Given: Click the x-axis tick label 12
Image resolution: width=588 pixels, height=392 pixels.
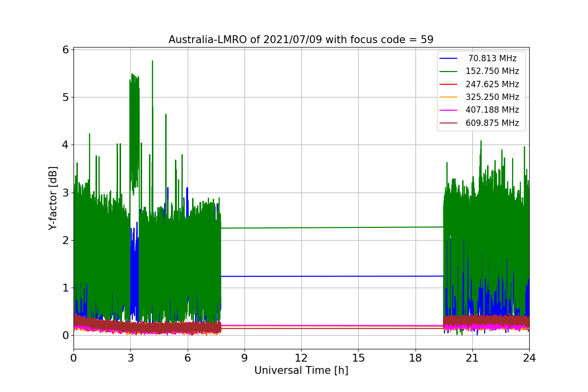Looking at the screenshot, I should [x=301, y=358].
